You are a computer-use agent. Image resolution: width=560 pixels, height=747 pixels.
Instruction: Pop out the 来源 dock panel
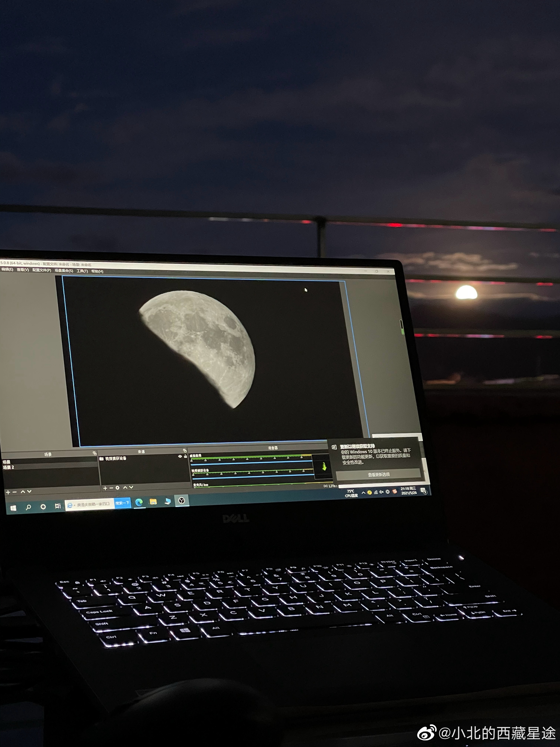tap(185, 451)
